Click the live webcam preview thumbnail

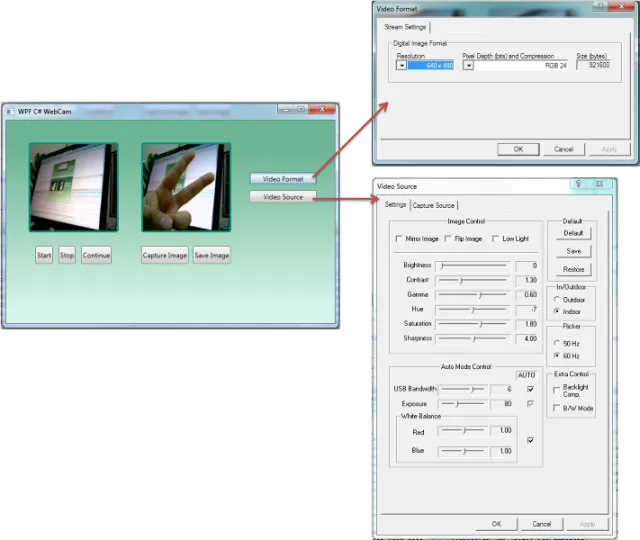[x=73, y=187]
